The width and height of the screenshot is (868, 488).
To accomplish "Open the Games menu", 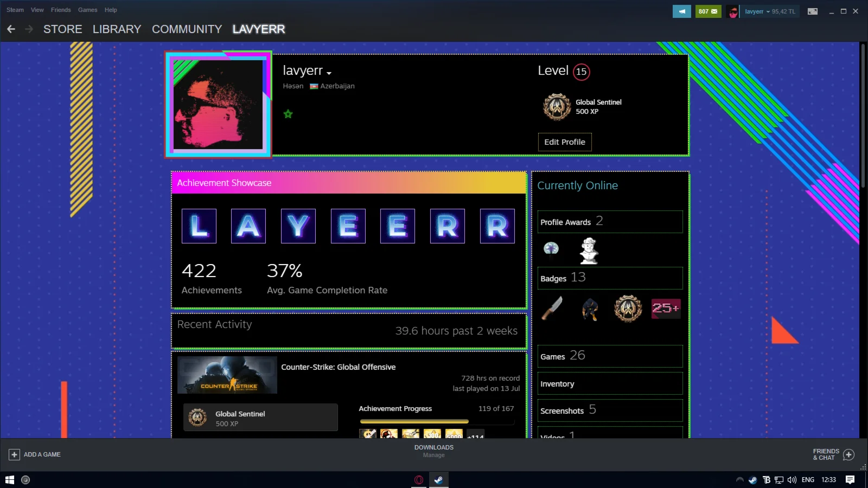I will point(88,10).
